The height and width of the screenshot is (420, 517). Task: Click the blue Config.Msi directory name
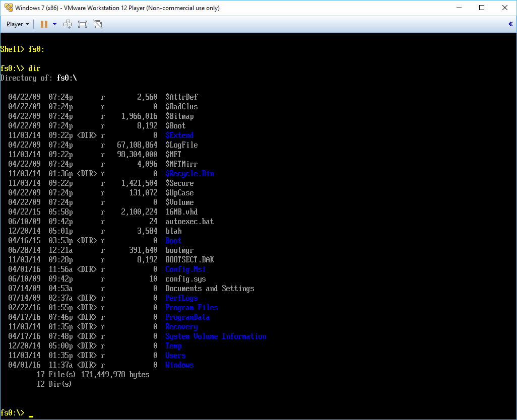[x=185, y=269]
